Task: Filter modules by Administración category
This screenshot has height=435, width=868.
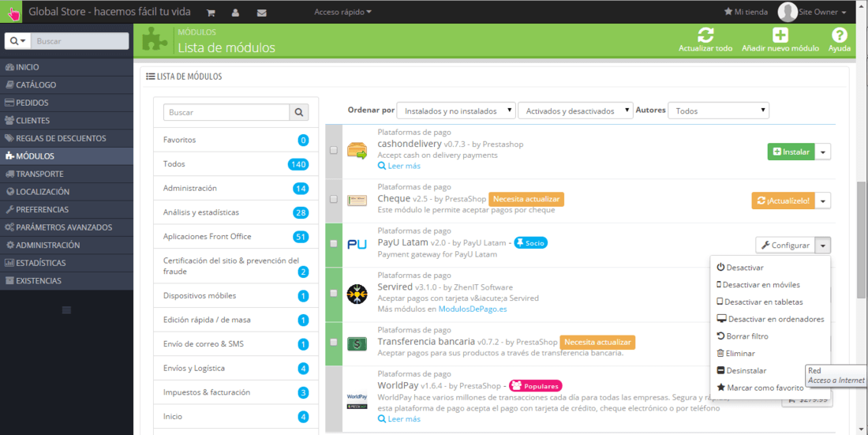Action: point(236,189)
